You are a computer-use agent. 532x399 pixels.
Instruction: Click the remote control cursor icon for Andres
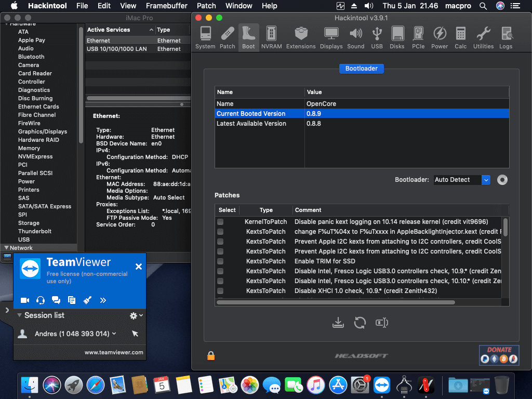click(135, 334)
